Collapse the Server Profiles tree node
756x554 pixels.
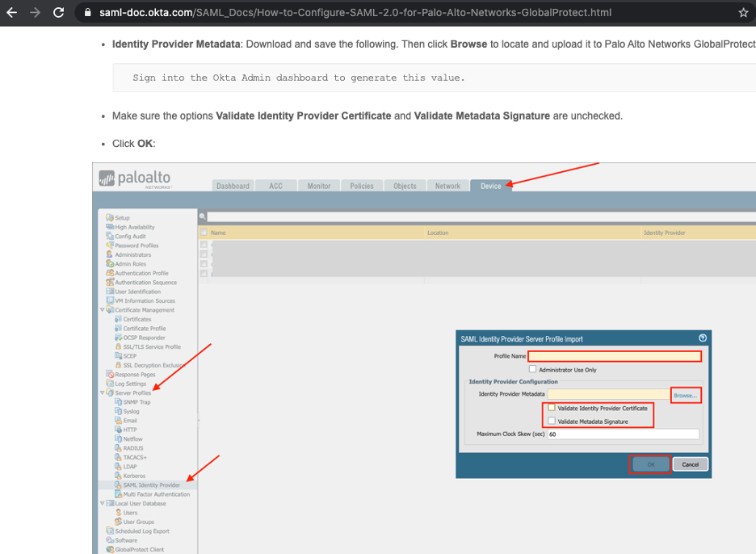point(103,392)
